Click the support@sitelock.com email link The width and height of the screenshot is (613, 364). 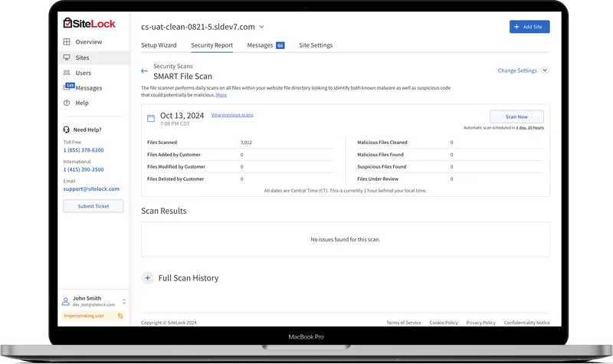(91, 189)
